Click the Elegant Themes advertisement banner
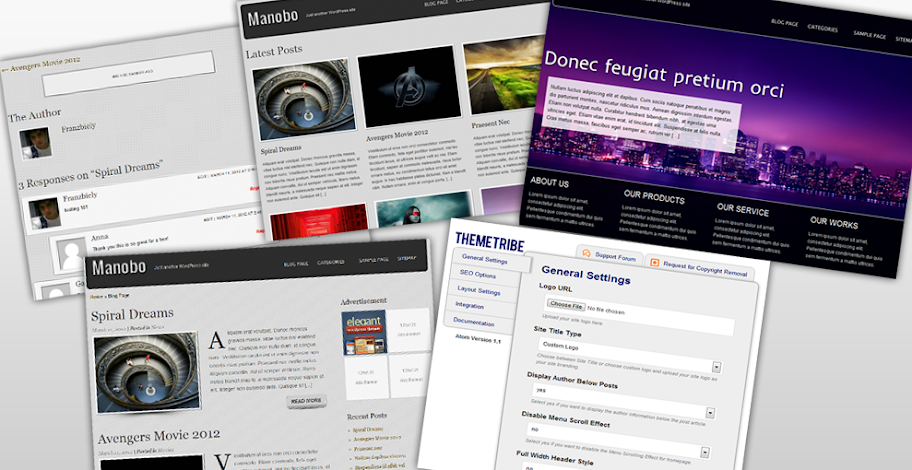The width and height of the screenshot is (912, 470). click(364, 333)
